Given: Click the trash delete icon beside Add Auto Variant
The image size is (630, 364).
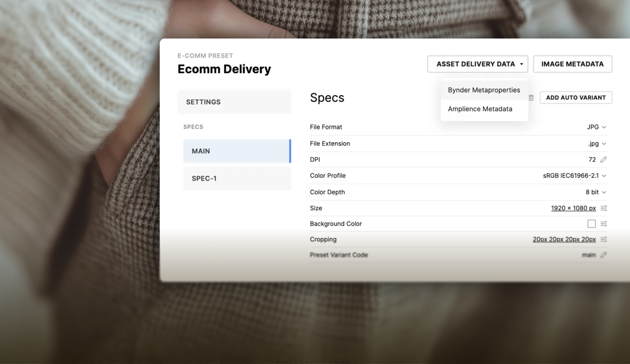Looking at the screenshot, I should [x=531, y=98].
